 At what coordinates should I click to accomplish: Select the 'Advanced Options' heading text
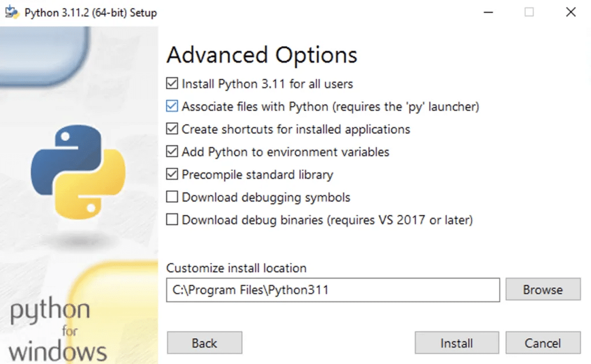[261, 55]
